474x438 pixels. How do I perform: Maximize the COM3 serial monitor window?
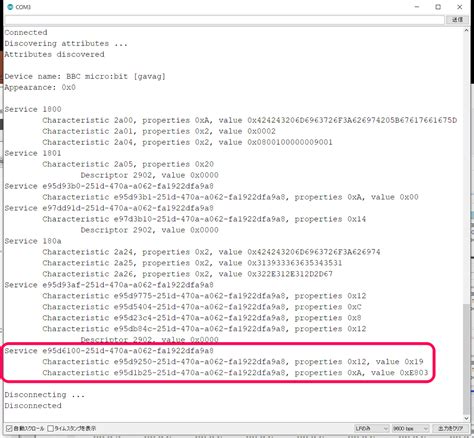tap(438, 7)
